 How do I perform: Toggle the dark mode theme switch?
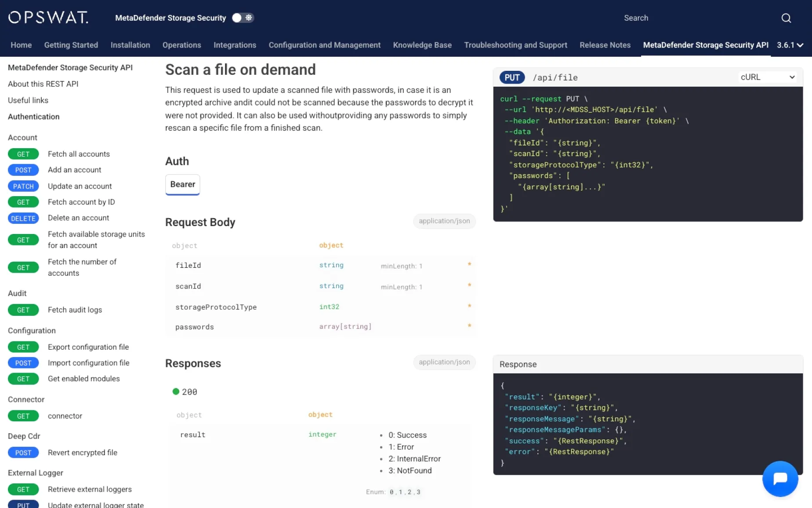[243, 18]
